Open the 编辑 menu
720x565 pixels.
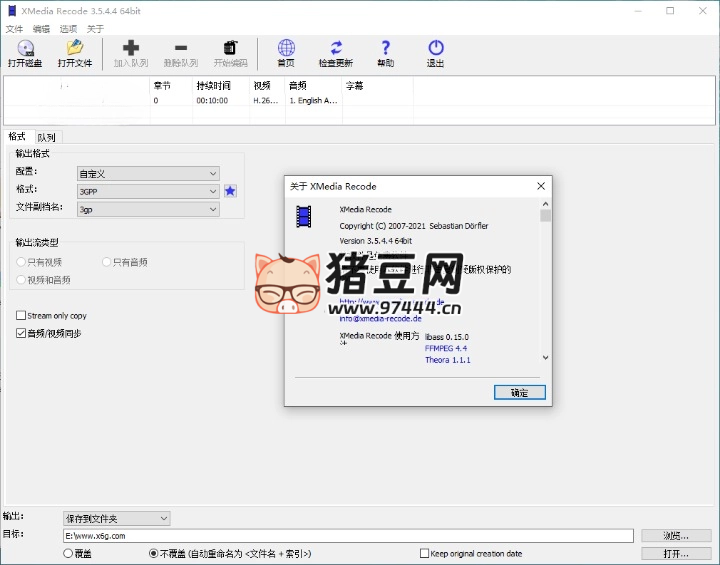(41, 29)
